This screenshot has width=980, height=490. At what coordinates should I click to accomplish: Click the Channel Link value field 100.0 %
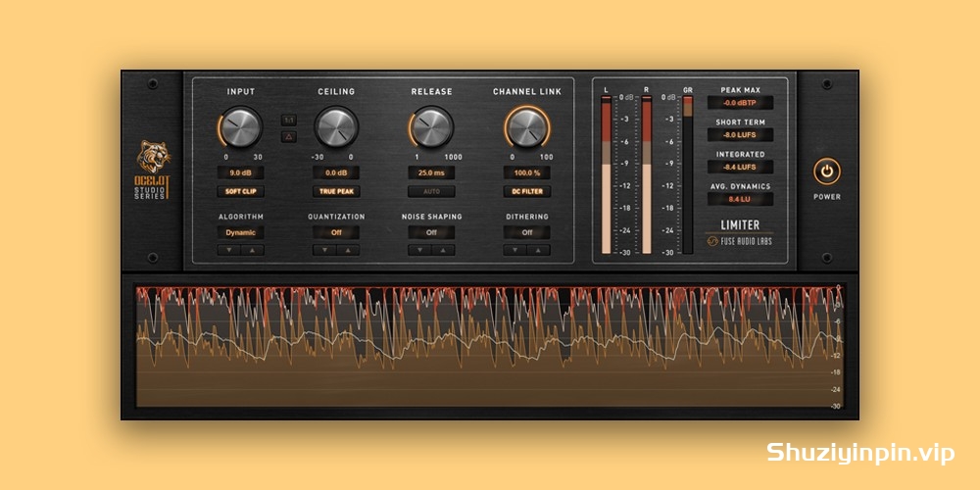click(527, 172)
